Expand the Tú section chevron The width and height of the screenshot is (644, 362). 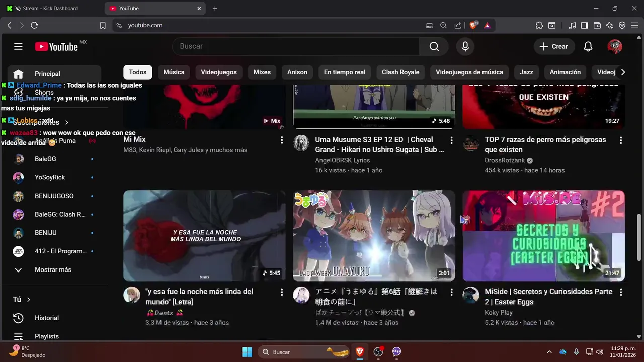[29, 300]
